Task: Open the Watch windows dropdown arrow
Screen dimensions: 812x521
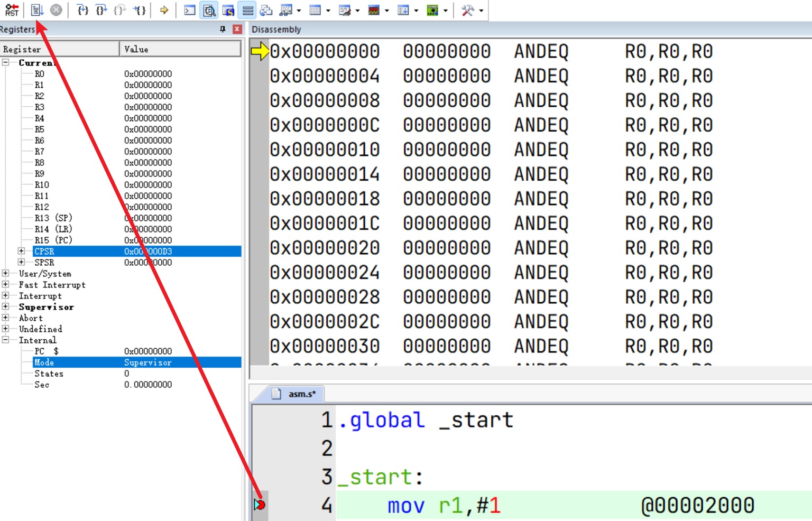Action: pyautogui.click(x=299, y=11)
